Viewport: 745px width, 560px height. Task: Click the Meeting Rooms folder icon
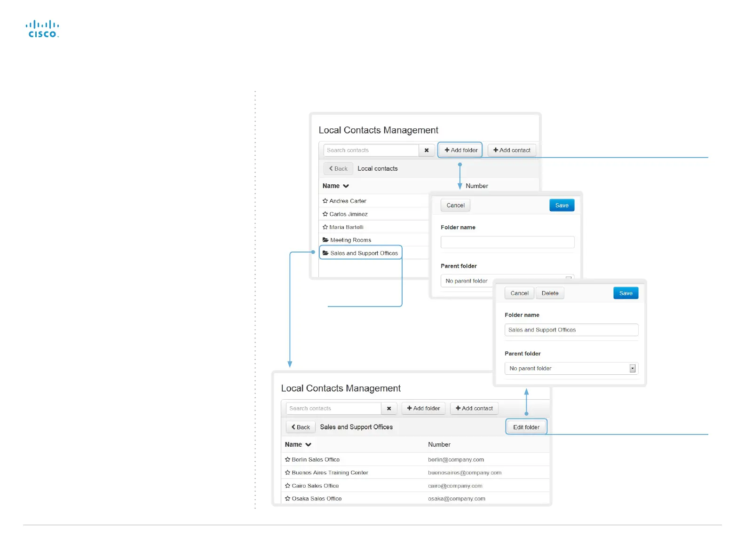(x=325, y=240)
